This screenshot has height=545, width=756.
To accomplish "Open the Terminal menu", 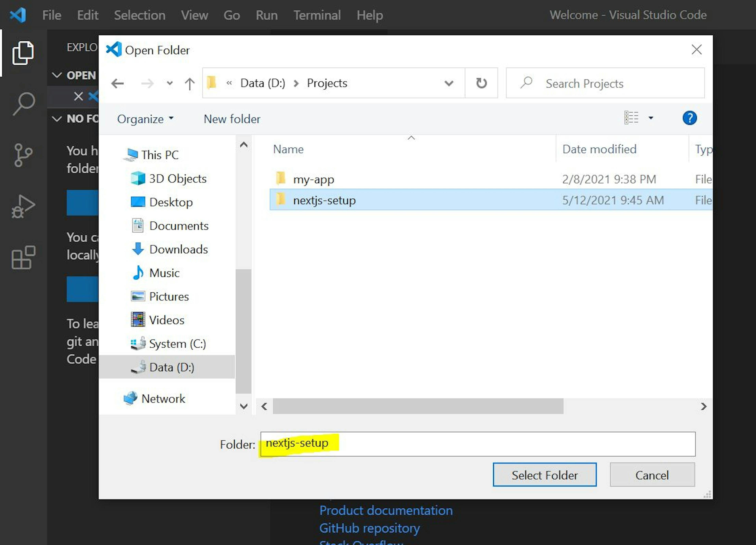I will coord(317,15).
